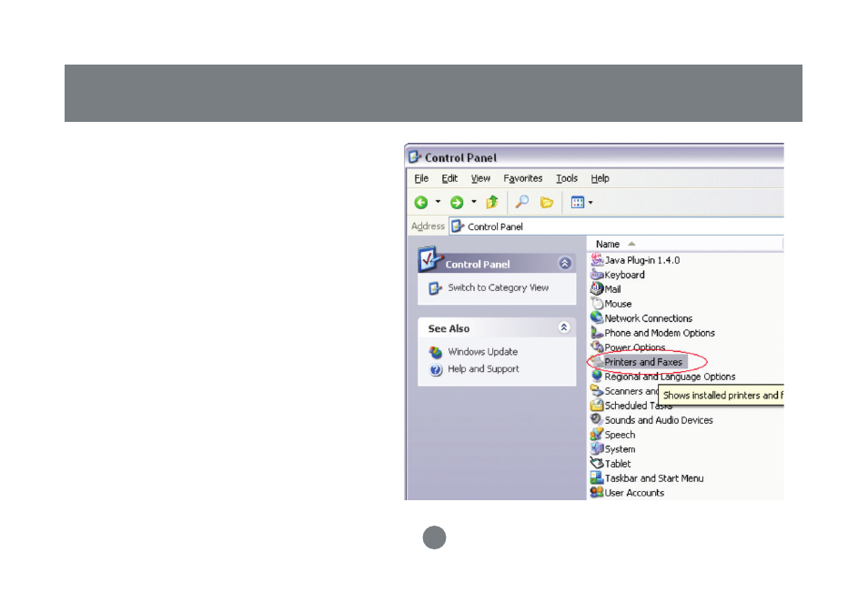Viewport: 868px width, 603px height.
Task: Collapse the Control Panel side section
Action: click(x=565, y=264)
